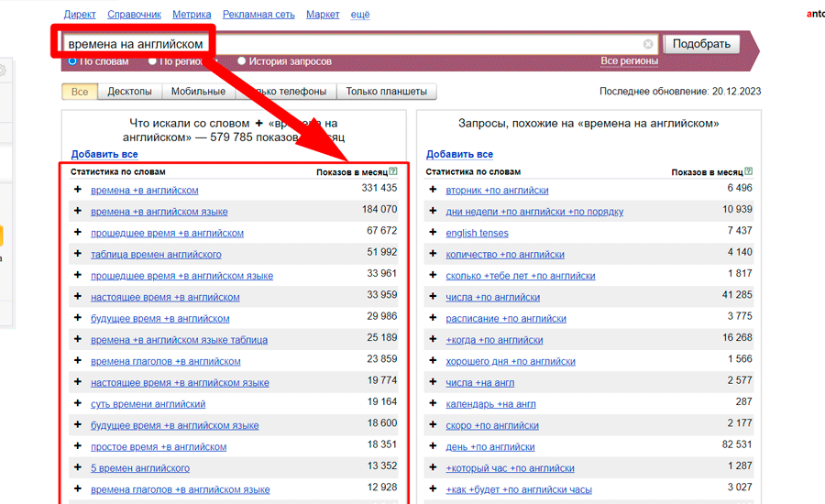Select 'Последнее обновление: 20.12.2023' text
Viewport: 825px width, 504px height.
[x=680, y=91]
